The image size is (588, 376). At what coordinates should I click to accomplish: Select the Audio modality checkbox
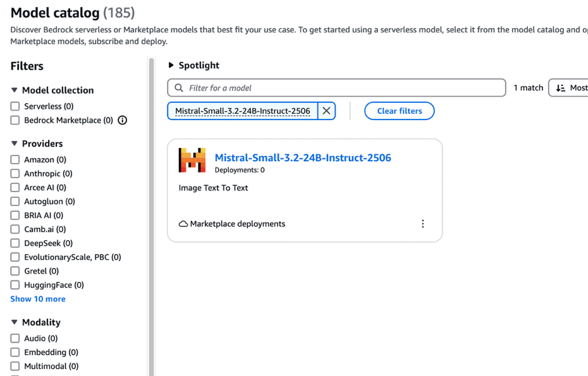[x=15, y=339]
